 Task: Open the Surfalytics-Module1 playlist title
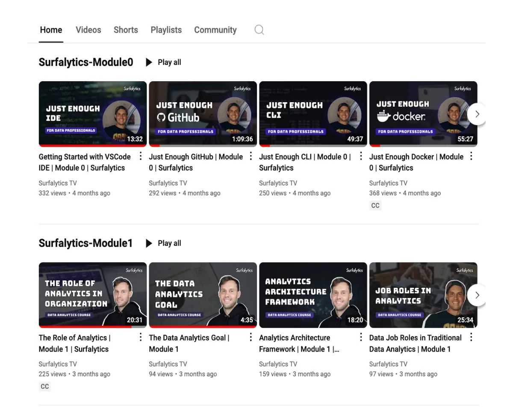85,243
